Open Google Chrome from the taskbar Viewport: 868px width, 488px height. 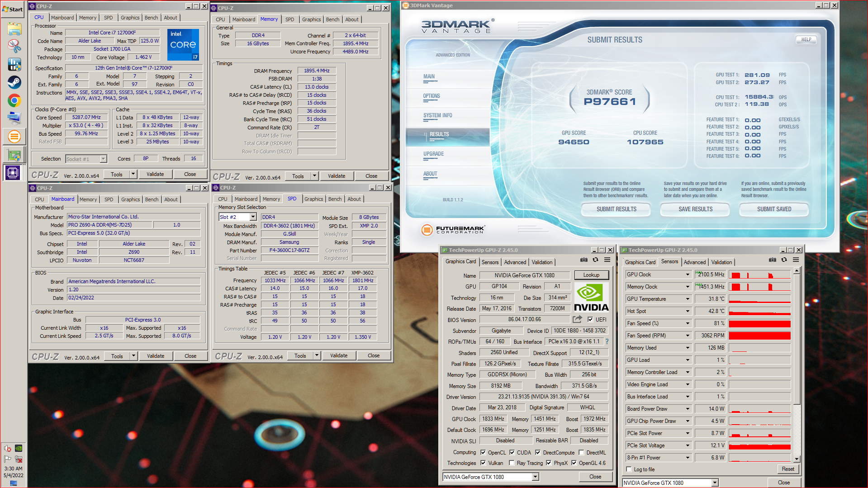(x=14, y=100)
